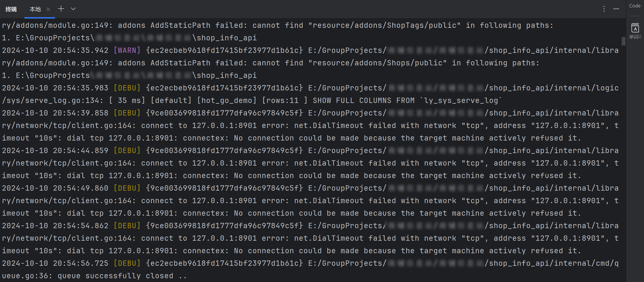Click the terminal vertical scrollbar thumb

[x=624, y=41]
